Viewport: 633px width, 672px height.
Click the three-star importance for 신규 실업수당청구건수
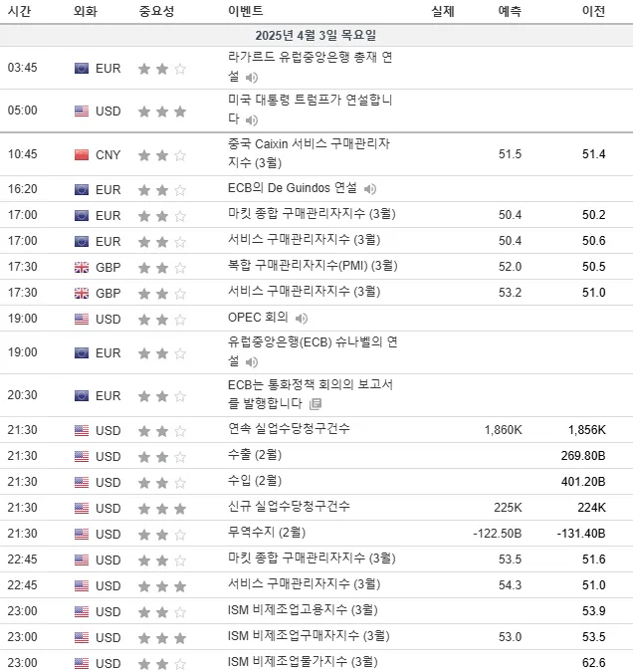coord(162,509)
